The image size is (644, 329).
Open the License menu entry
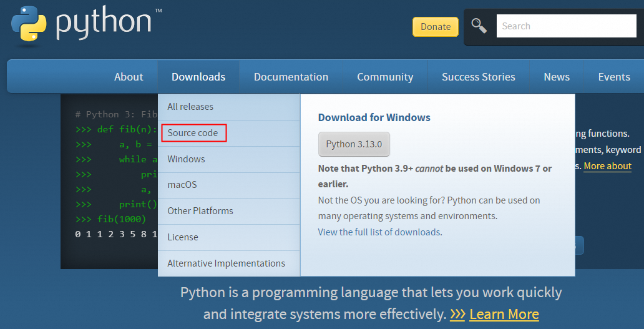183,237
